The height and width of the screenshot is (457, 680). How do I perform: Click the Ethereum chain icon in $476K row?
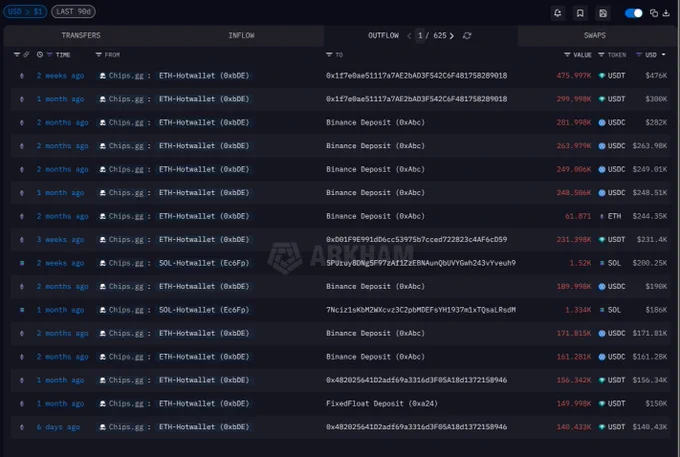(x=22, y=75)
